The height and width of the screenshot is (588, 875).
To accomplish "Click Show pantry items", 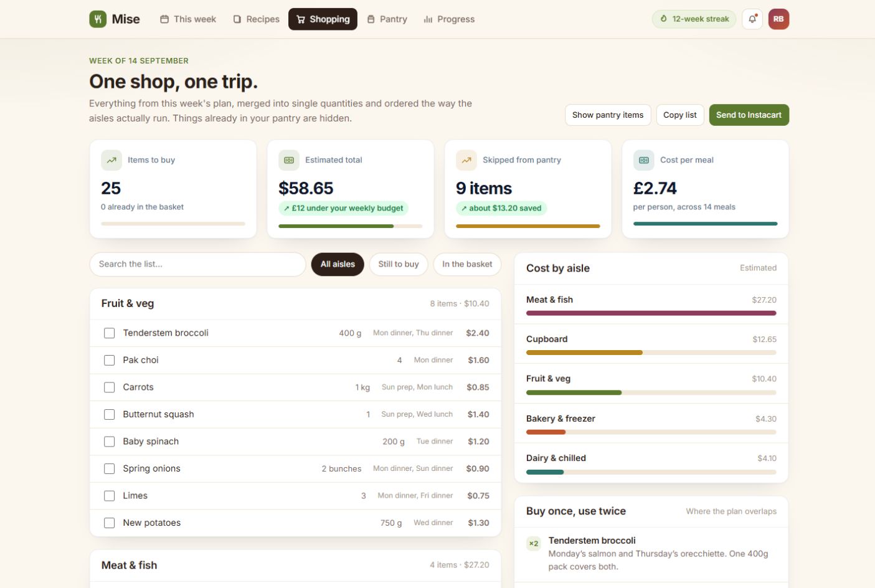I will tap(608, 115).
